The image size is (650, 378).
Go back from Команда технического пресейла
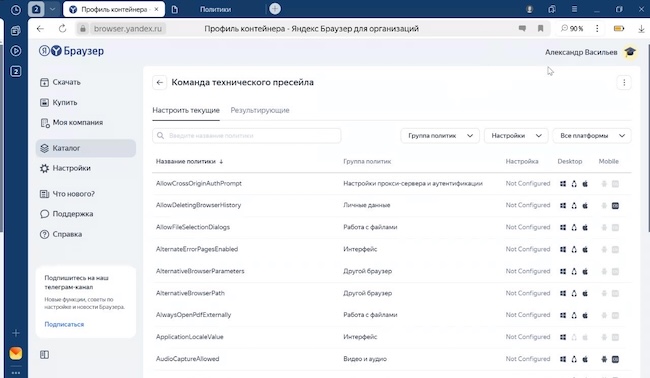[x=160, y=82]
